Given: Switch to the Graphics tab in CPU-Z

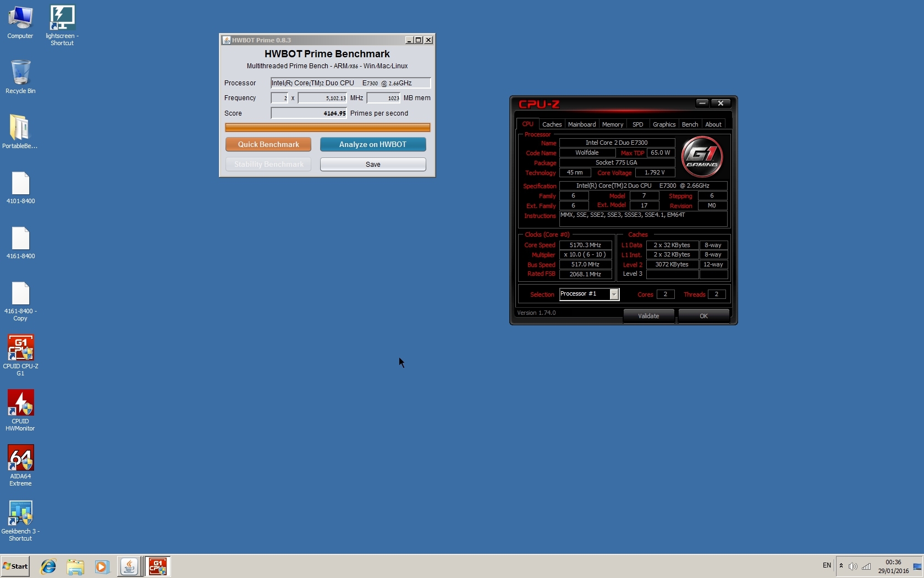Looking at the screenshot, I should [664, 124].
